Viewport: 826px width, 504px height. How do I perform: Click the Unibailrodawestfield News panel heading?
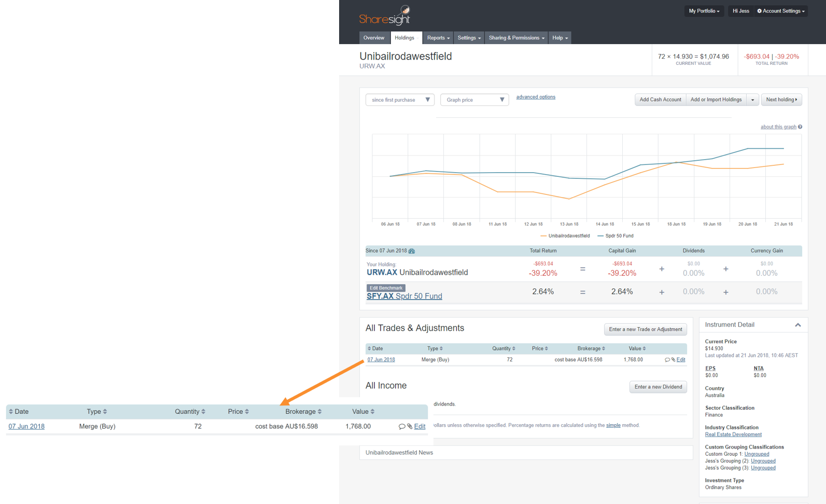(x=399, y=453)
